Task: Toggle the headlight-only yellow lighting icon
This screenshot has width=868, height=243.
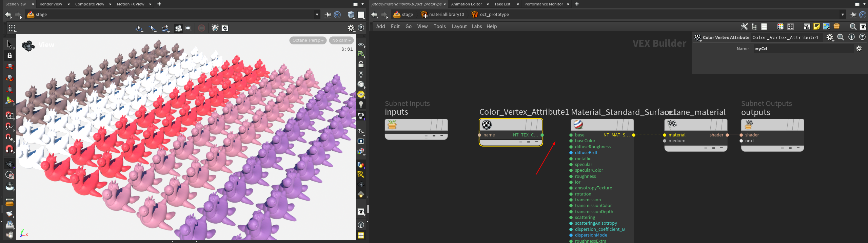Action: tap(361, 94)
